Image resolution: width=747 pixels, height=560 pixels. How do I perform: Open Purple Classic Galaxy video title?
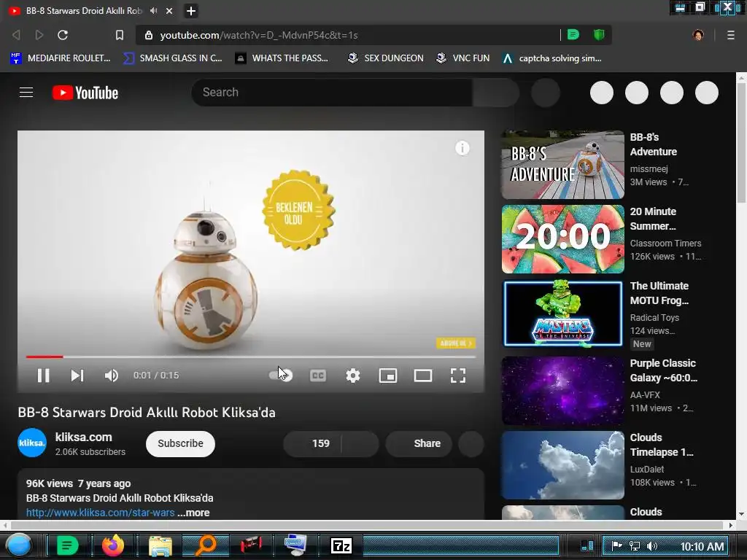pos(663,370)
